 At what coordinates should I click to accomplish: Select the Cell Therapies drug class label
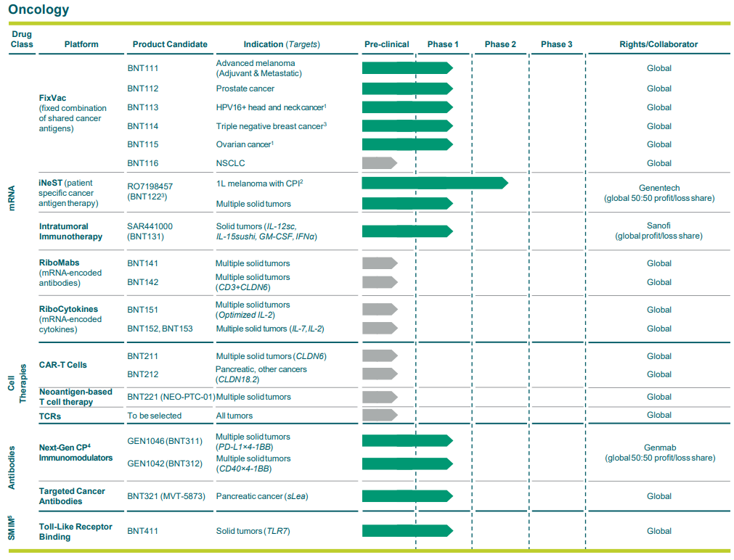click(17, 383)
